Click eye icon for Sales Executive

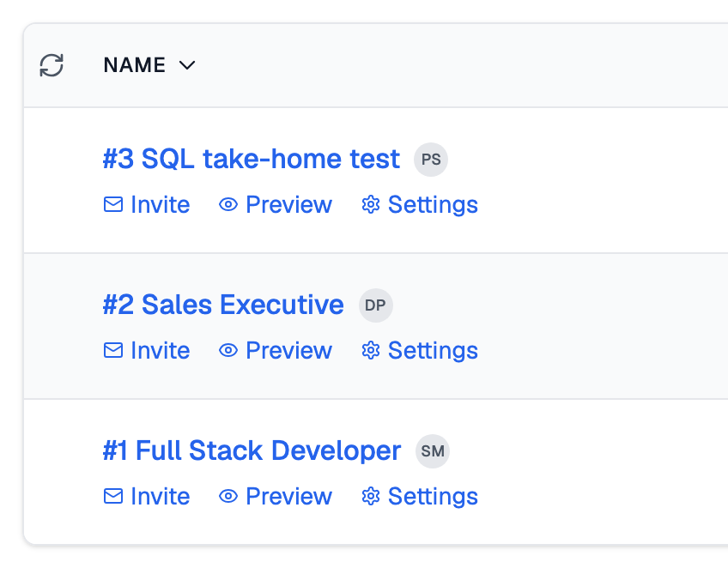pyautogui.click(x=228, y=350)
